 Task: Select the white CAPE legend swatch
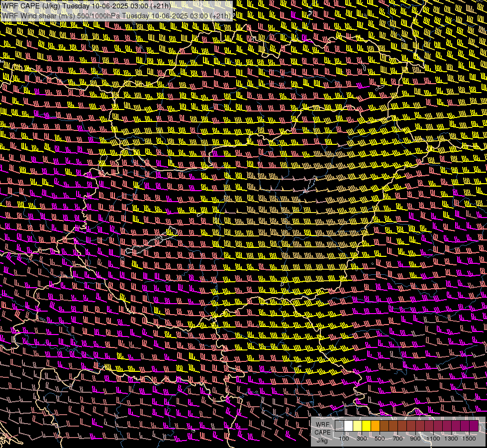click(x=349, y=426)
